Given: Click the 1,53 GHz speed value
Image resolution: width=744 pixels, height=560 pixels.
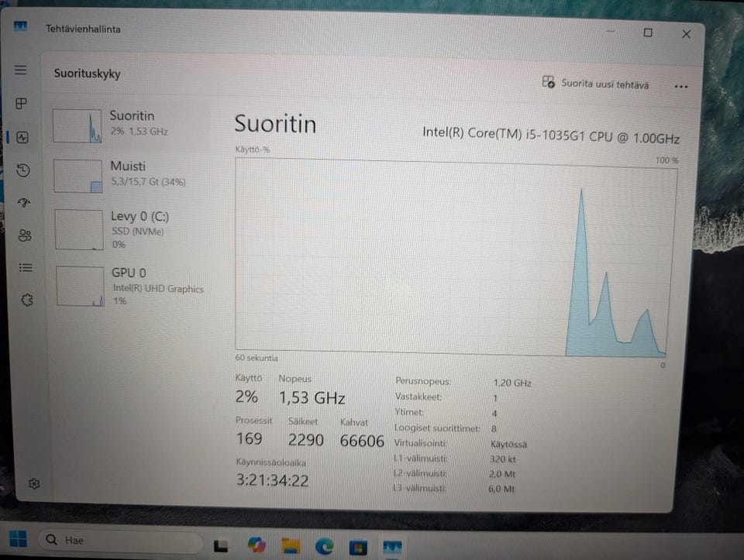Looking at the screenshot, I should pos(312,397).
